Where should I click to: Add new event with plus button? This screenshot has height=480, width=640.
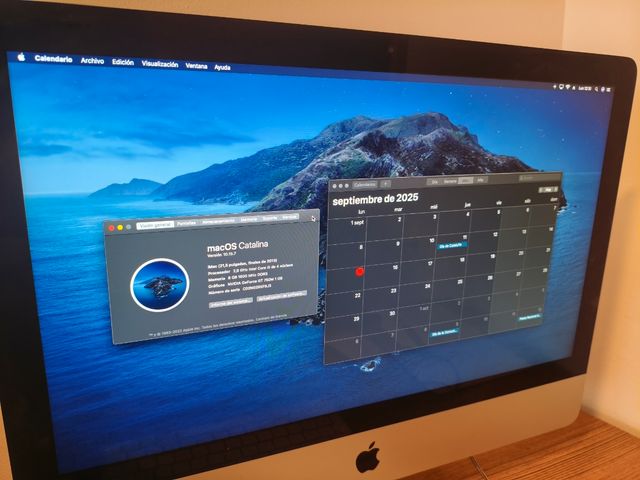pyautogui.click(x=385, y=184)
